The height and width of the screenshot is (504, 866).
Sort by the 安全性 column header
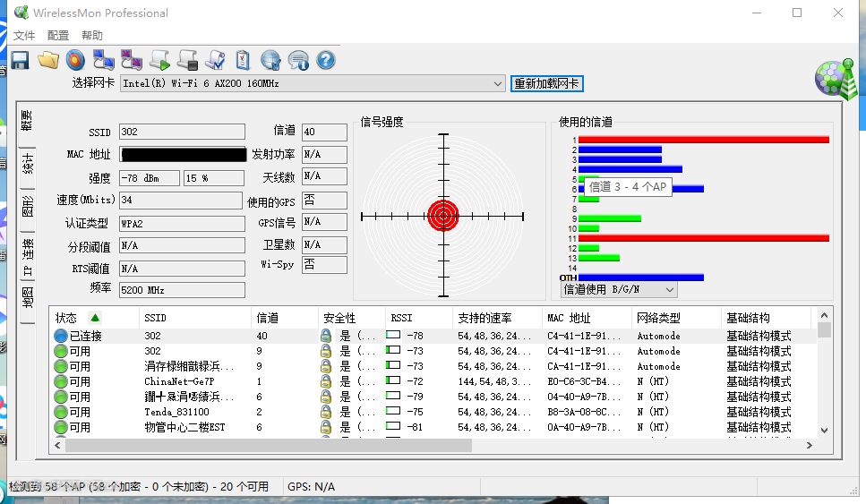tap(351, 318)
